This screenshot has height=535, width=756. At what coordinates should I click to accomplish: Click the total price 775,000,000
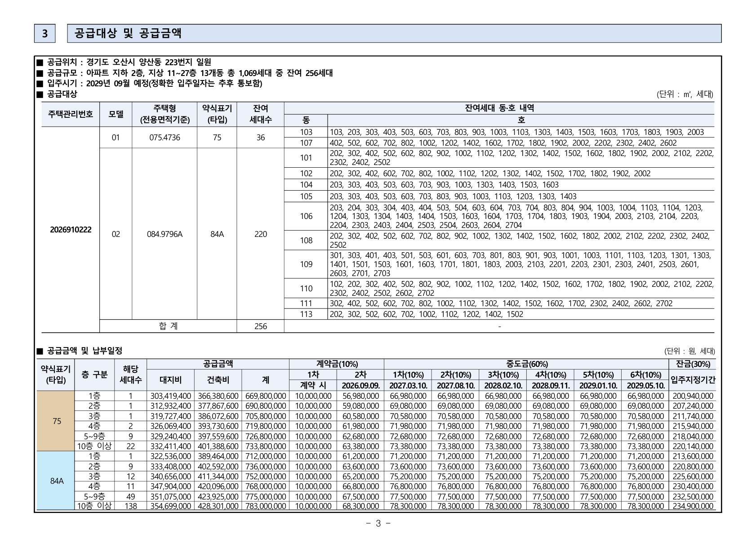point(266,497)
